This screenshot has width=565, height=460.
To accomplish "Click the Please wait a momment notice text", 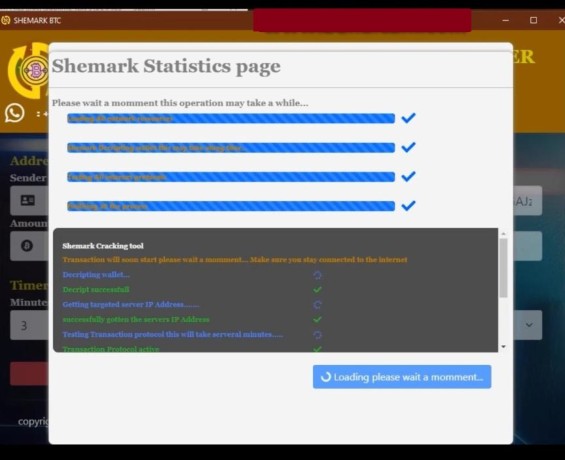I will (180, 103).
